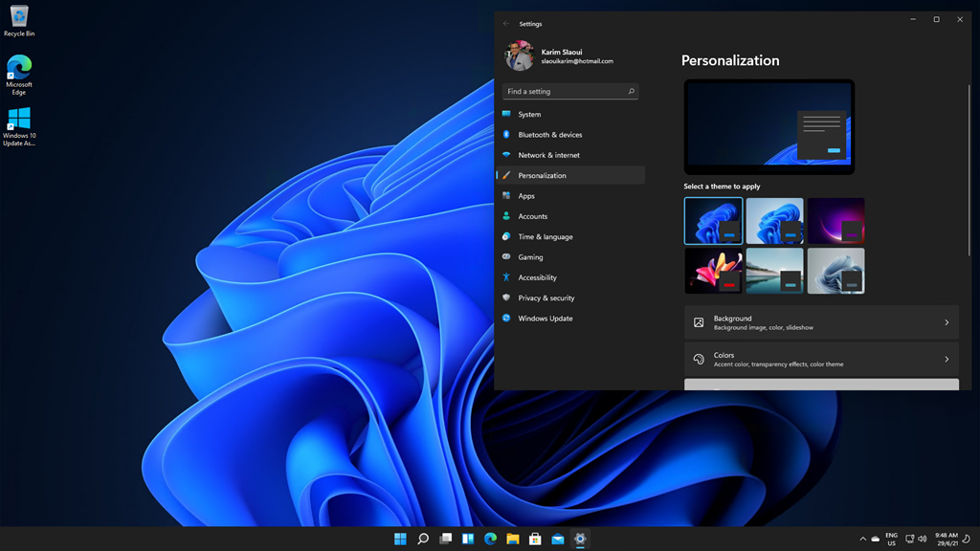Open Windows Update in sidebar
The height and width of the screenshot is (551, 980).
(x=545, y=319)
